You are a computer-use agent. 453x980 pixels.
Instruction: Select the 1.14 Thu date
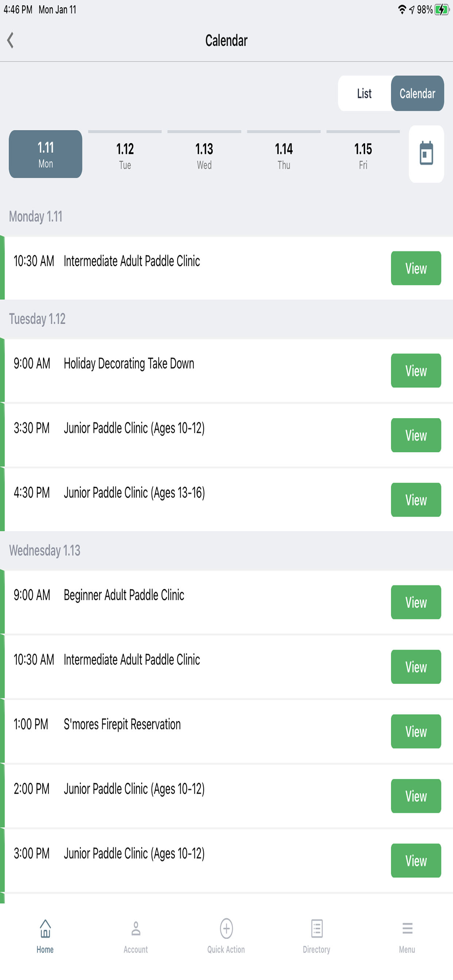coord(284,155)
